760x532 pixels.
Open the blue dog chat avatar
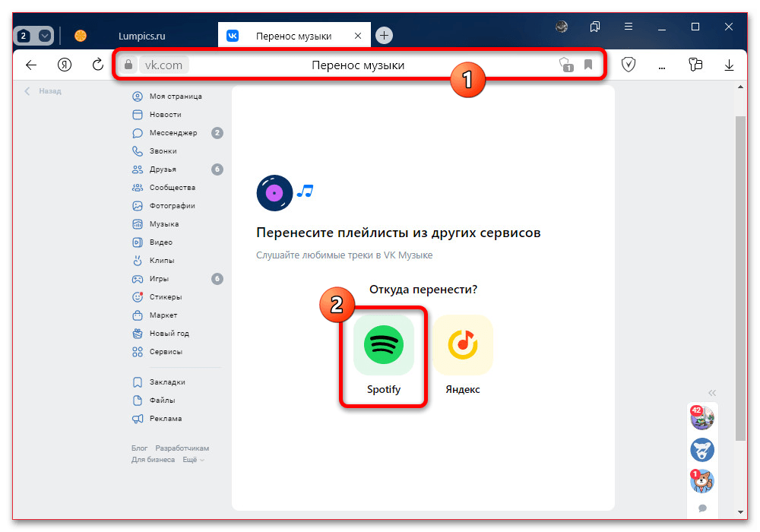(701, 450)
